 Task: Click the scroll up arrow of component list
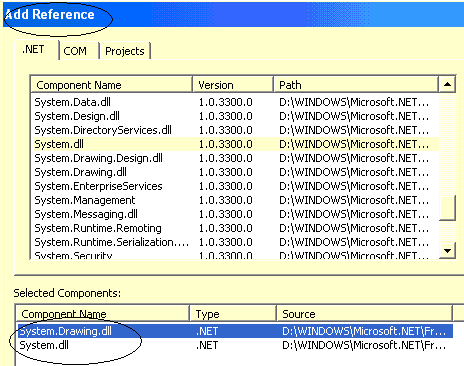[447, 84]
